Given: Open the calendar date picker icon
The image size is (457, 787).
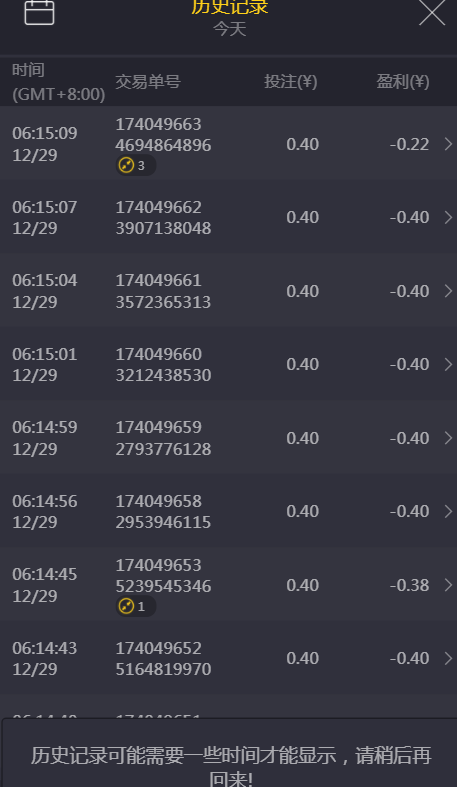Looking at the screenshot, I should tap(39, 11).
